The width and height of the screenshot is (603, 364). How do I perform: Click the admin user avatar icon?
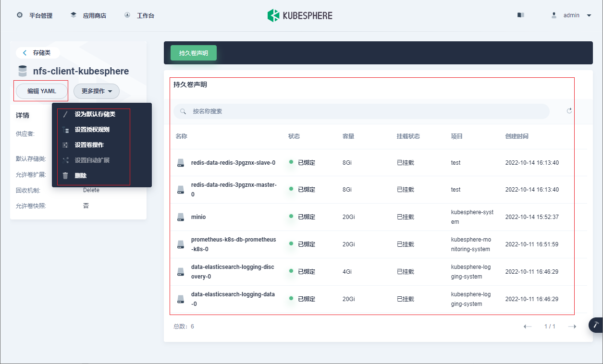(554, 15)
